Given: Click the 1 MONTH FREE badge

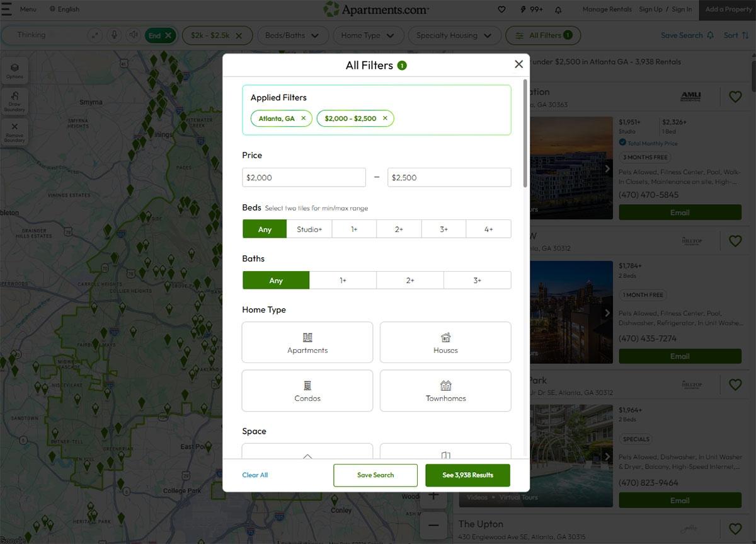Looking at the screenshot, I should point(643,295).
